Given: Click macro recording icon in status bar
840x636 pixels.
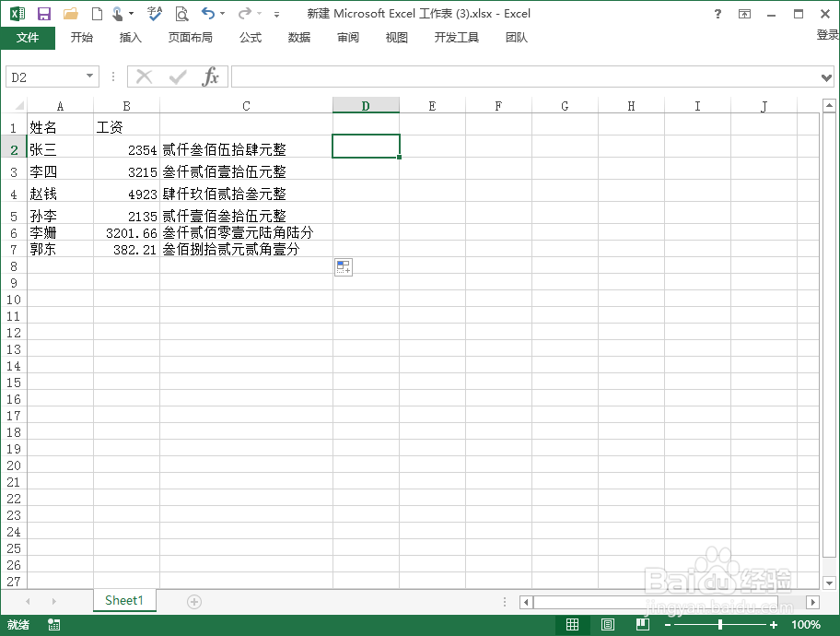Looking at the screenshot, I should pyautogui.click(x=54, y=625).
